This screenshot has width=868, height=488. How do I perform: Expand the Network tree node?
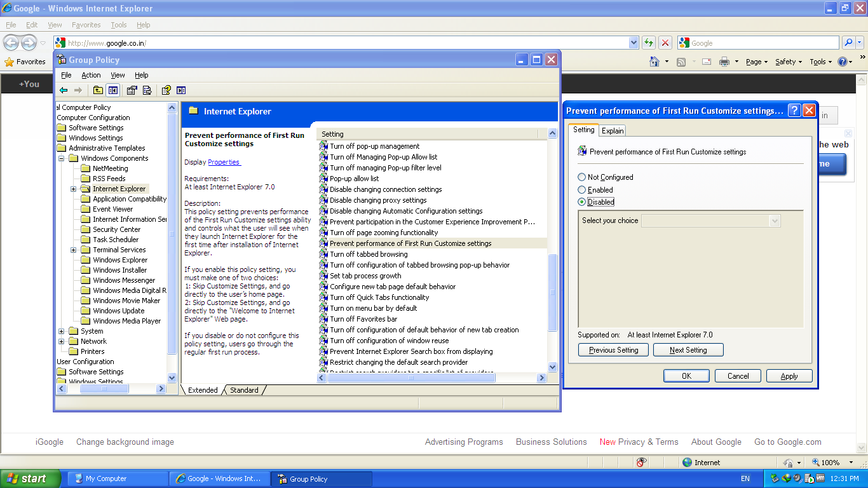61,341
